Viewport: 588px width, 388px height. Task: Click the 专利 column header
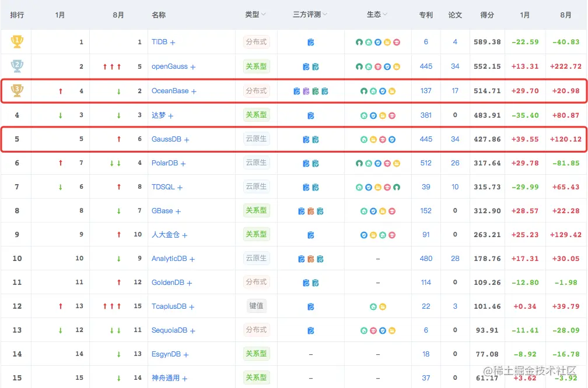(x=426, y=15)
